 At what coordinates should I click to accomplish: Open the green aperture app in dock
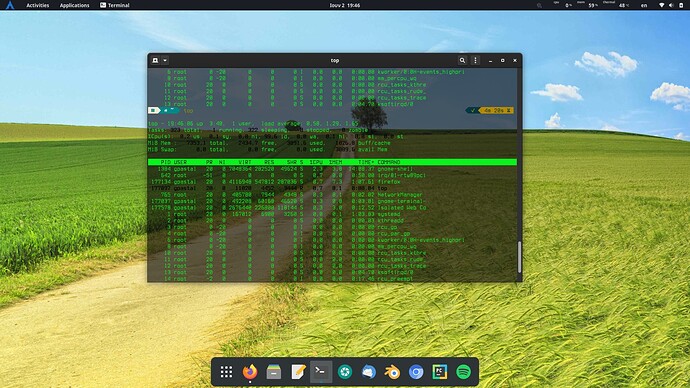345,372
